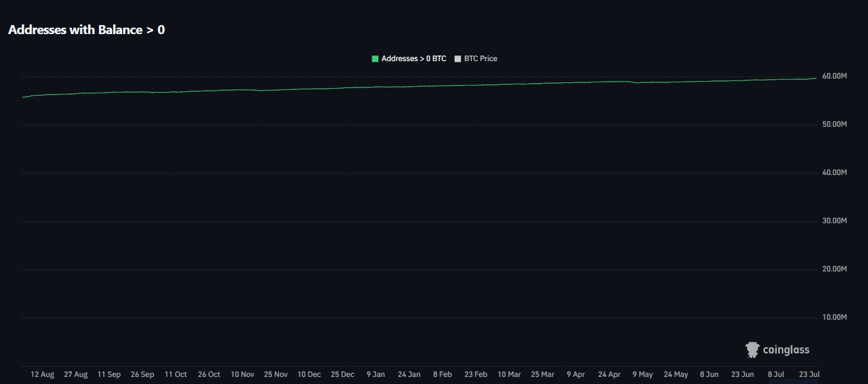868x384 pixels.
Task: Select the 9 Jan date tick
Action: point(376,374)
